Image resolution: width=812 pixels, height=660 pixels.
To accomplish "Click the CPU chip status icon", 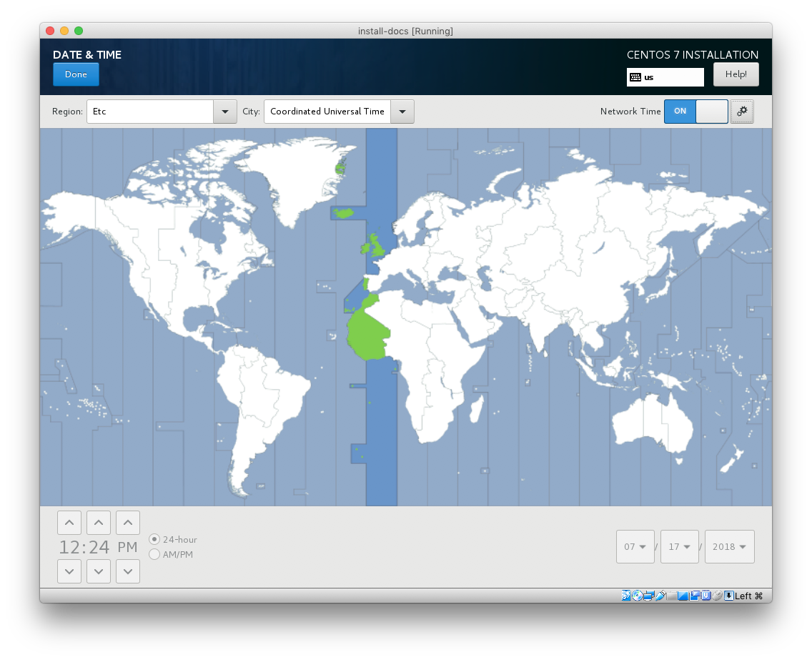I will (x=705, y=596).
